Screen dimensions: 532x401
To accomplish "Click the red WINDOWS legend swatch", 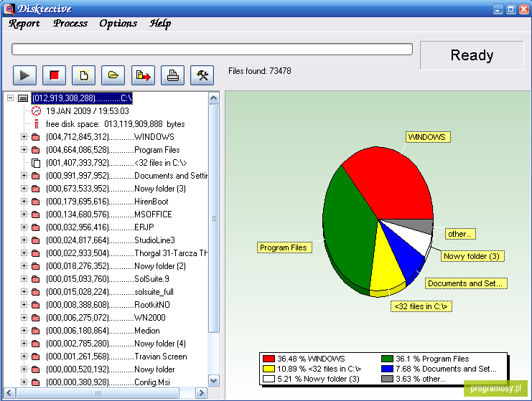I will 269,359.
